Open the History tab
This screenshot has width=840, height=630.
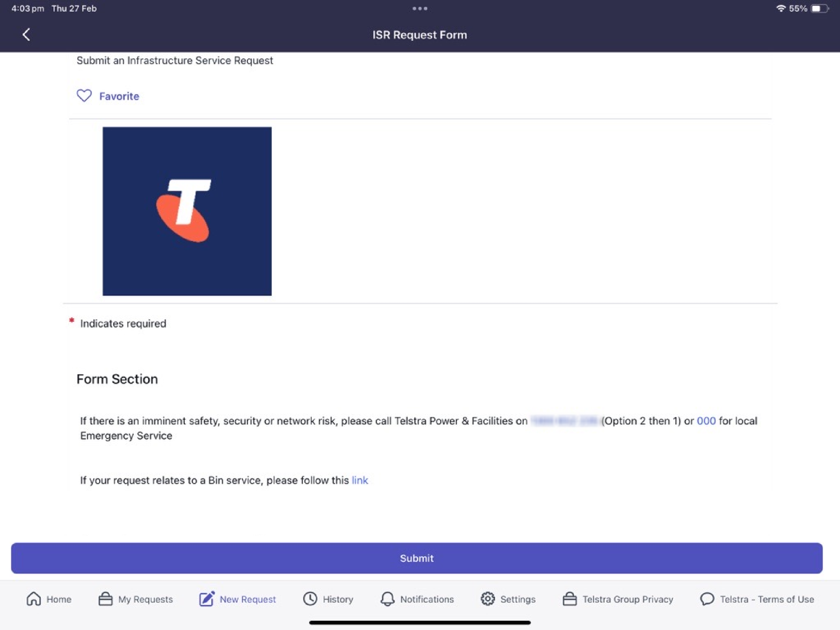coord(328,599)
